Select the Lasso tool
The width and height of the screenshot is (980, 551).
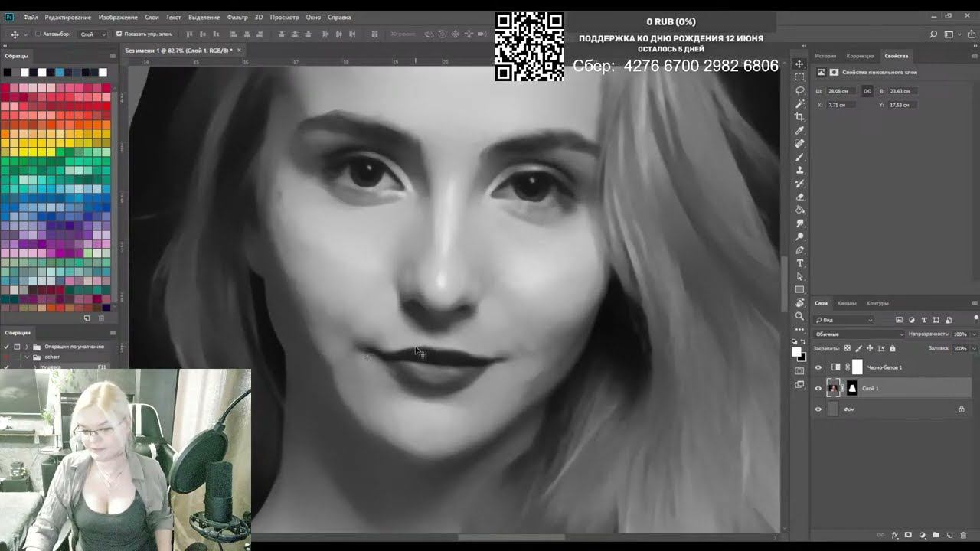point(800,90)
